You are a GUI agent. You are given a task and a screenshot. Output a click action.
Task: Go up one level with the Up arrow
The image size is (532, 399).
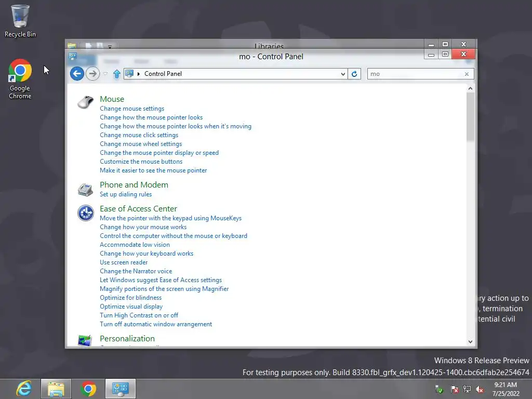(x=117, y=74)
